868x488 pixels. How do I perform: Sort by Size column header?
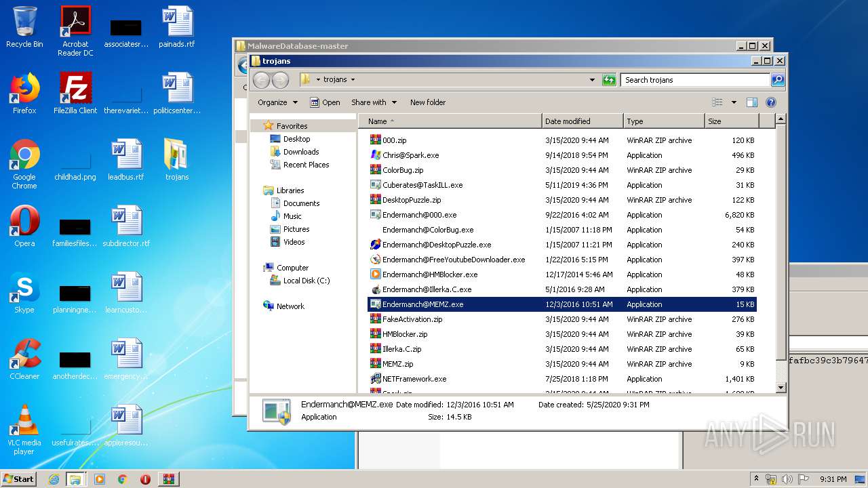click(x=731, y=121)
